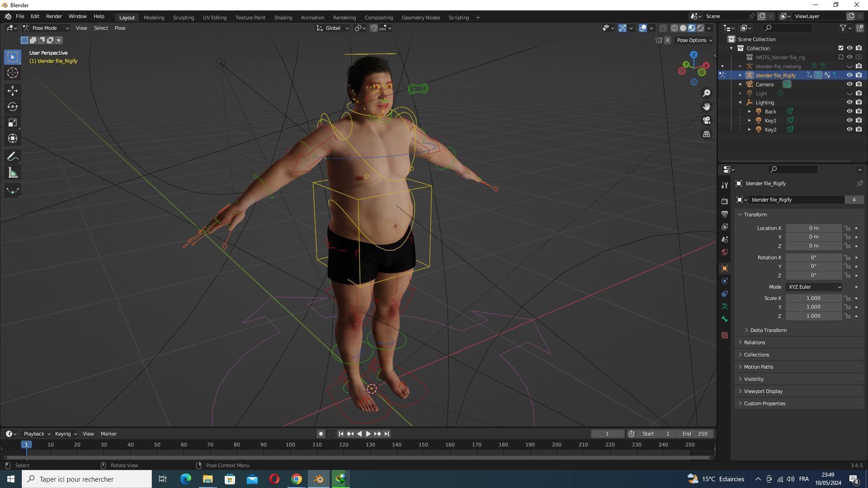Open the Output properties tab

pyautogui.click(x=725, y=214)
